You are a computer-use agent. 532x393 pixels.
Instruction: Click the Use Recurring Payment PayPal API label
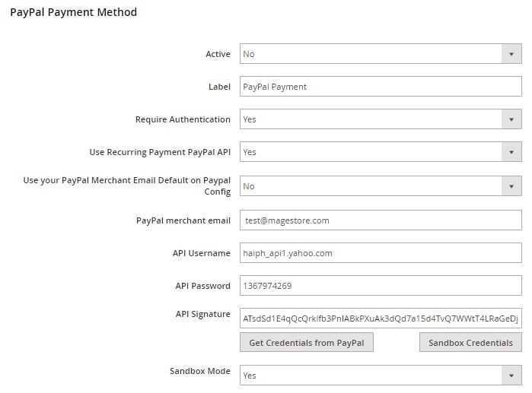pos(160,152)
